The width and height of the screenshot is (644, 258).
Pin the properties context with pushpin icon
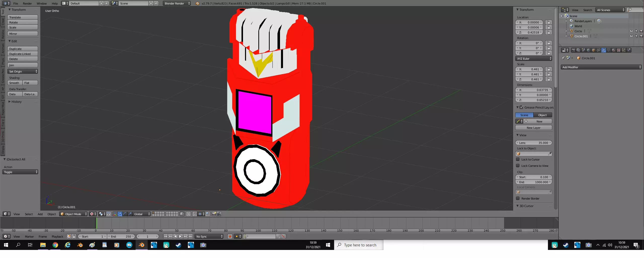563,58
